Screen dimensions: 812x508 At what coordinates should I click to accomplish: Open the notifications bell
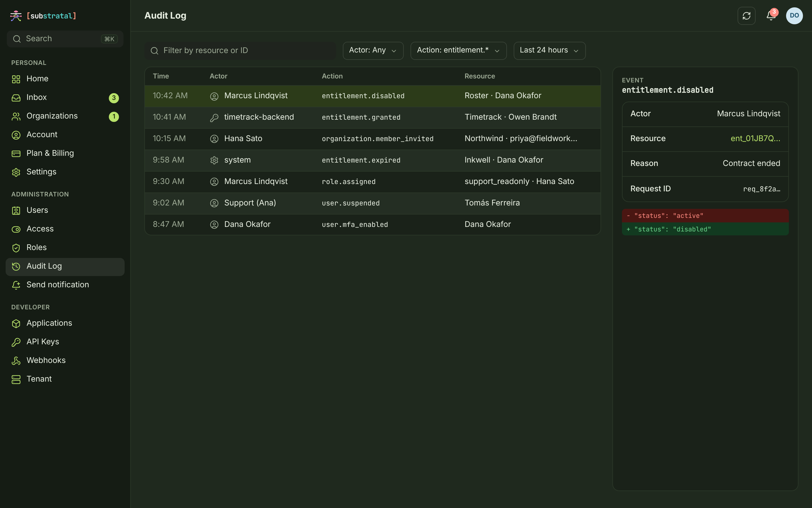(x=771, y=16)
